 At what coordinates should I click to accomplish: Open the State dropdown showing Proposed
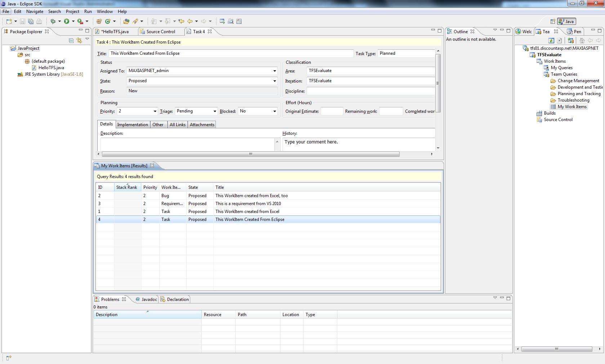coord(275,81)
